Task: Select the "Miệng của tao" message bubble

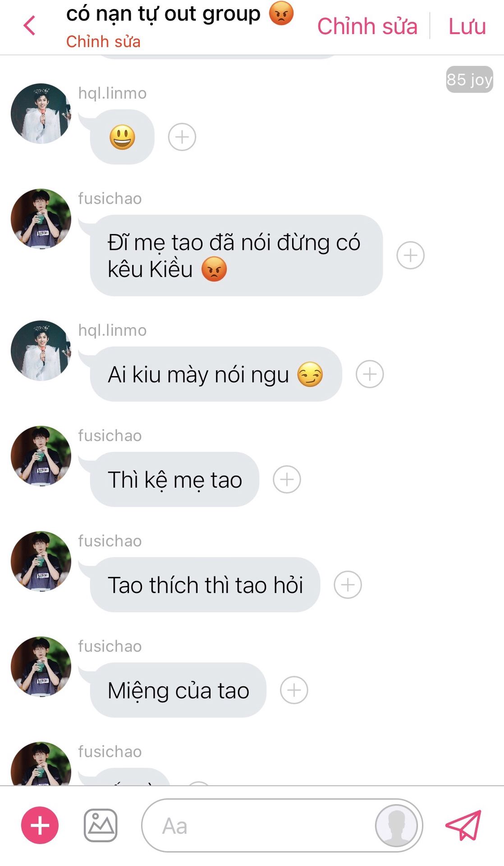Action: tap(178, 690)
